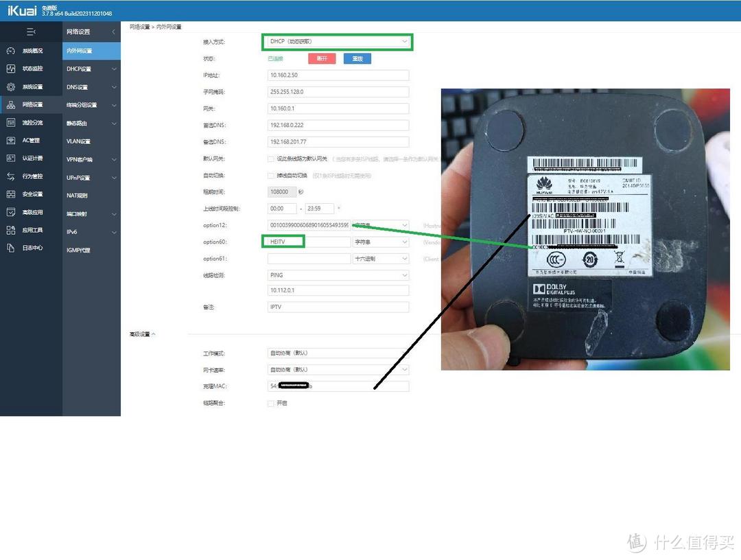This screenshot has width=741, height=560.
Task: Open 接入方式 DHCP dropdown
Action: click(x=338, y=42)
